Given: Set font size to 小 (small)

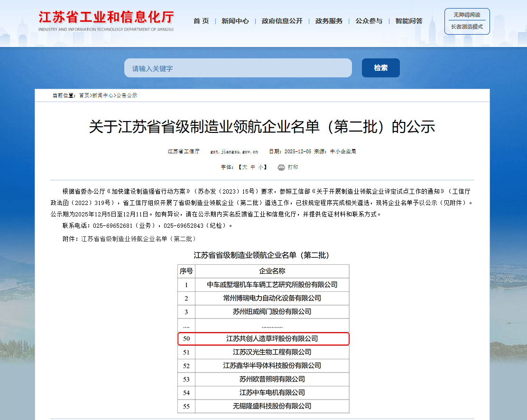Looking at the screenshot, I should point(260,167).
